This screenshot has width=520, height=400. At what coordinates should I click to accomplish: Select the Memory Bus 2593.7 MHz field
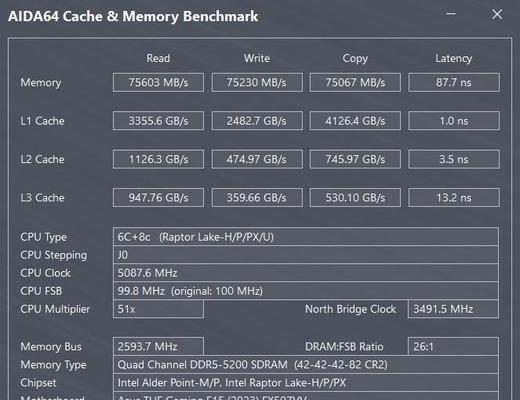coord(158,346)
